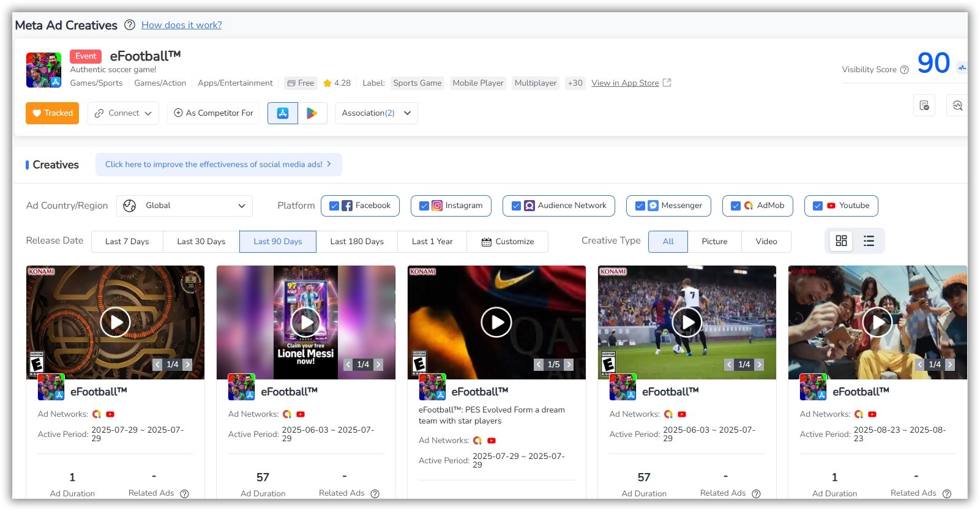Select the Google Play platform icon

pyautogui.click(x=312, y=113)
